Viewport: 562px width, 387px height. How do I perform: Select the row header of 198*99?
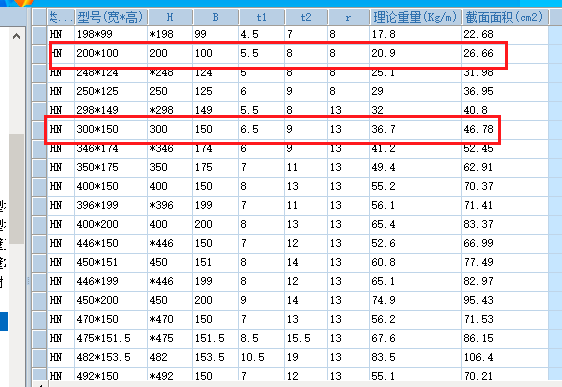pyautogui.click(x=39, y=34)
